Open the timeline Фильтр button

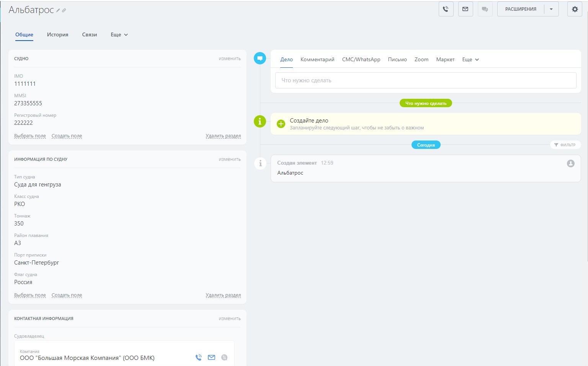[x=565, y=145]
